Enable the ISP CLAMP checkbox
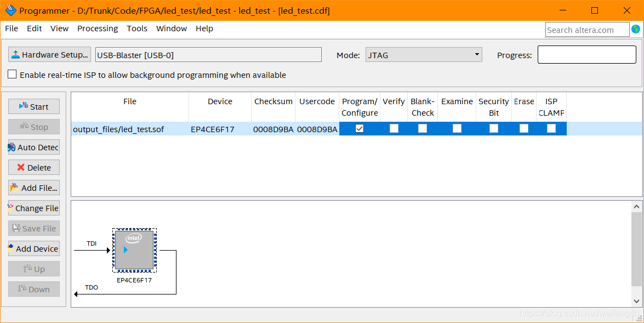This screenshot has height=323, width=644. click(x=551, y=129)
